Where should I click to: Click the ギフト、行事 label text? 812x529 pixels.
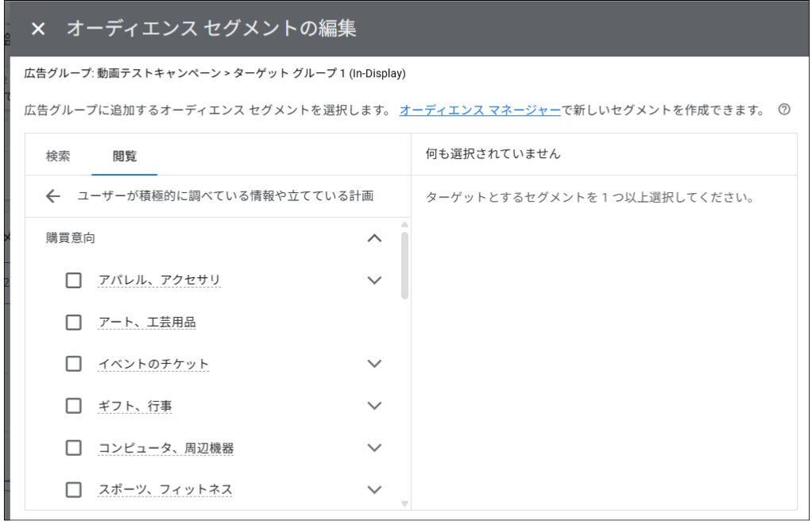[x=134, y=406]
